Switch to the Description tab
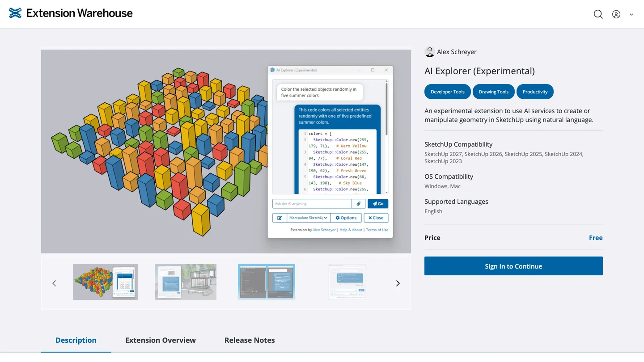The image size is (644, 362). (76, 340)
